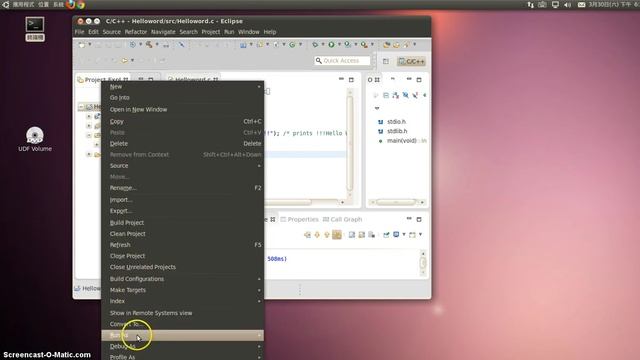
Task: Click the Open Console icon in console toolbar
Action: 412,235
